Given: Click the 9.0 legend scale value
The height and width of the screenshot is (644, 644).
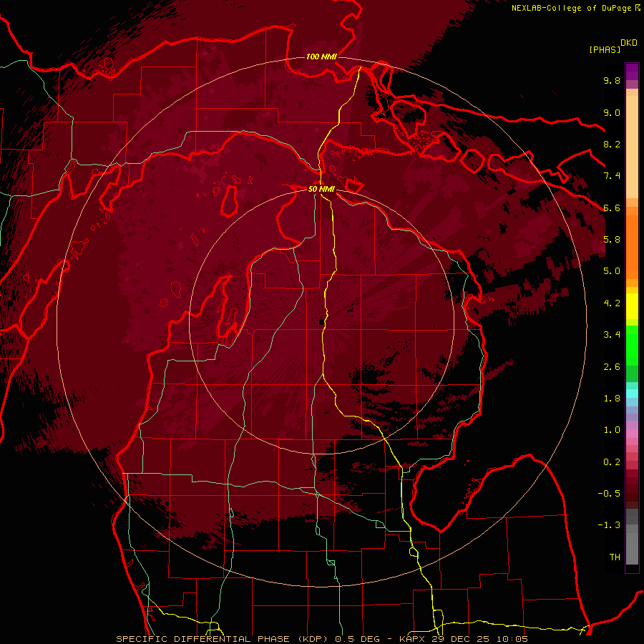Looking at the screenshot, I should pos(612,113).
